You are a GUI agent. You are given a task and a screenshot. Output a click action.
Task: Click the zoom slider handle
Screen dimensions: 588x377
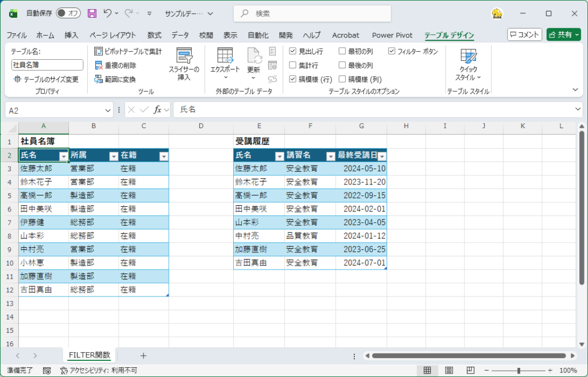coord(519,371)
